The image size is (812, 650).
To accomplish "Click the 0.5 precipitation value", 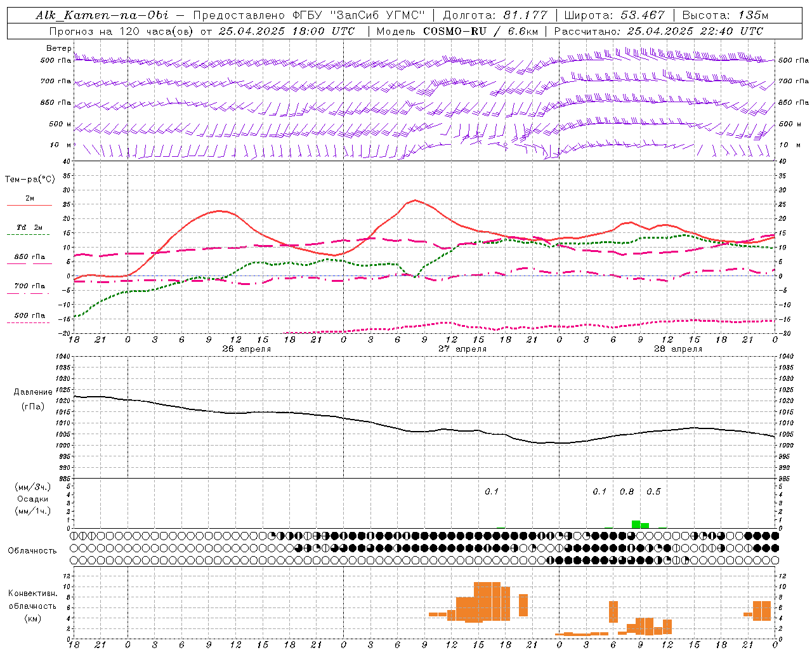I will [653, 492].
